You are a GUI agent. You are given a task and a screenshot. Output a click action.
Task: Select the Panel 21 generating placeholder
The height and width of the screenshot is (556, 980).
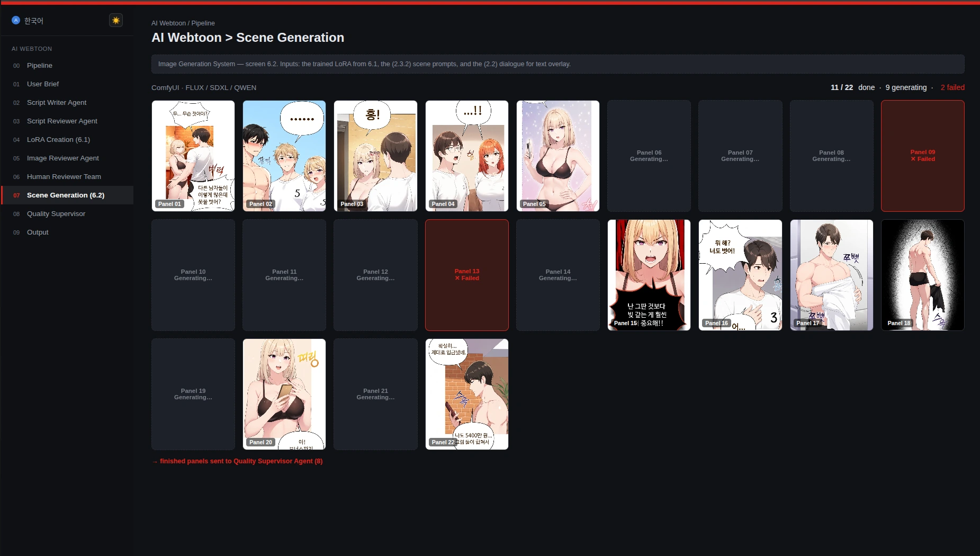coord(375,394)
